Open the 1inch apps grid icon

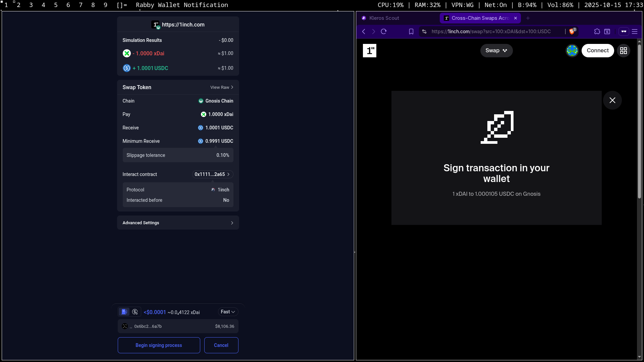pos(623,51)
